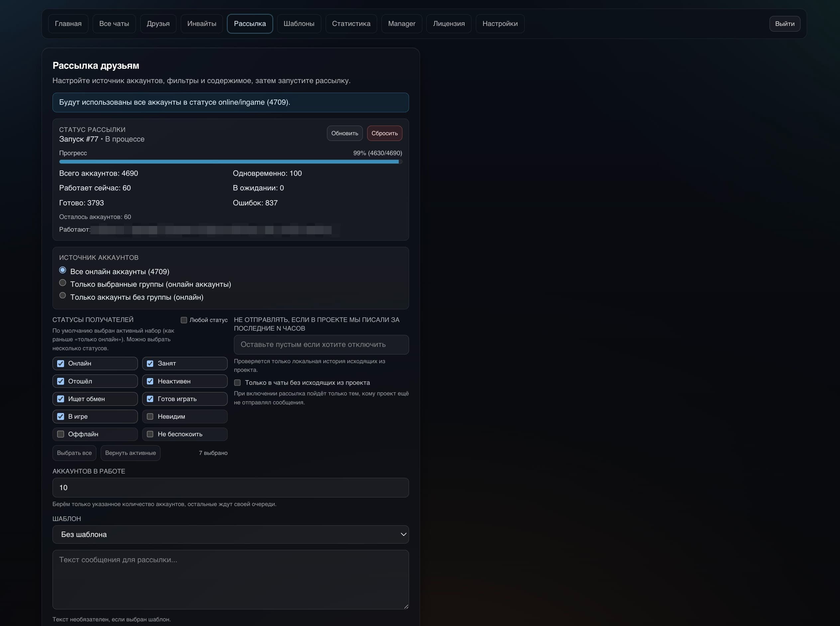840x626 pixels.
Task: Click the Выйти logout button
Action: pyautogui.click(x=784, y=24)
